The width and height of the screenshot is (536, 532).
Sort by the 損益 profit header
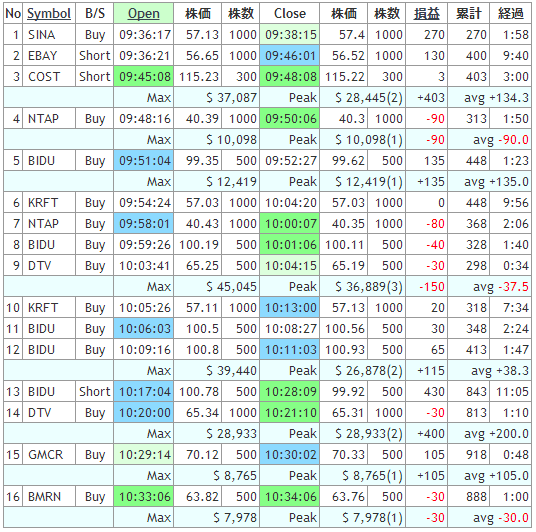pyautogui.click(x=426, y=14)
